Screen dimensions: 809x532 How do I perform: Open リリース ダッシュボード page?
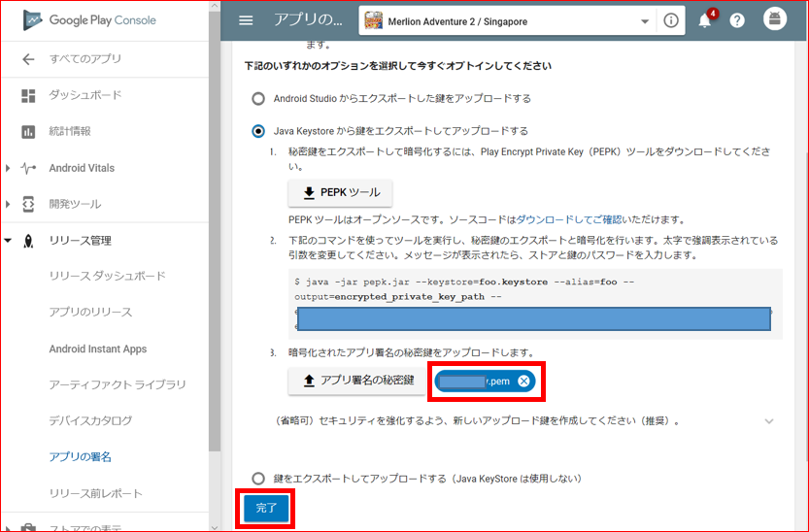(x=107, y=276)
